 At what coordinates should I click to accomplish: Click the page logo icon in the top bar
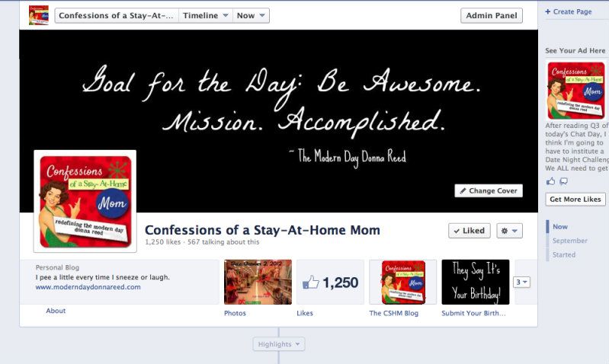39,15
